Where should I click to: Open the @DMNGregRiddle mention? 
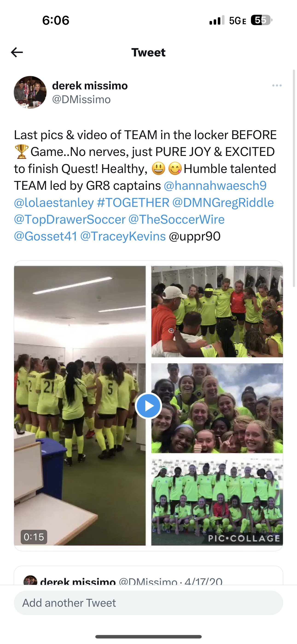(223, 202)
